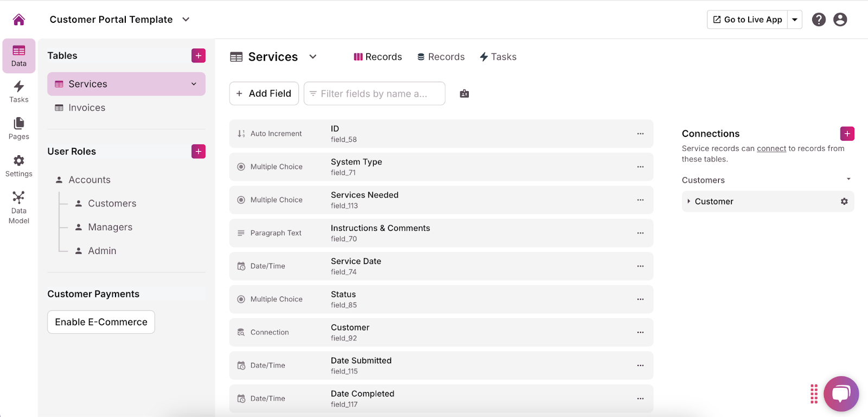This screenshot has width=868, height=417.
Task: Select the Invoices table
Action: [x=87, y=108]
